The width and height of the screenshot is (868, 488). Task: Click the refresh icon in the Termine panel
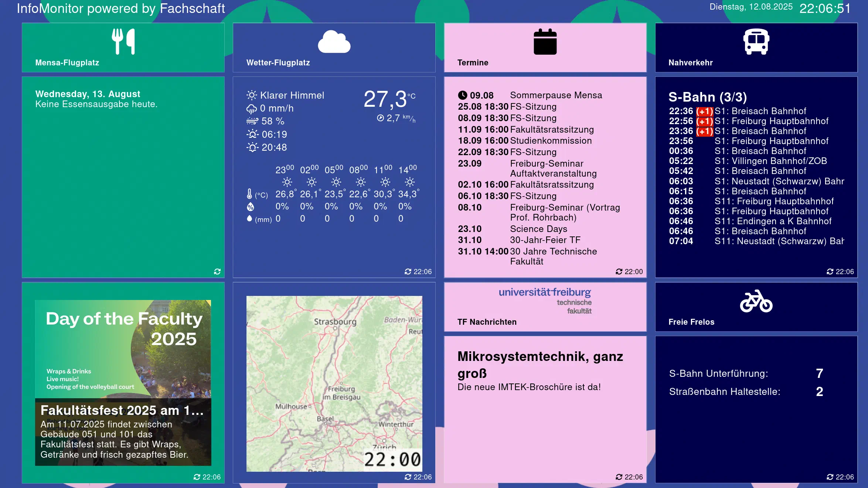pos(619,272)
